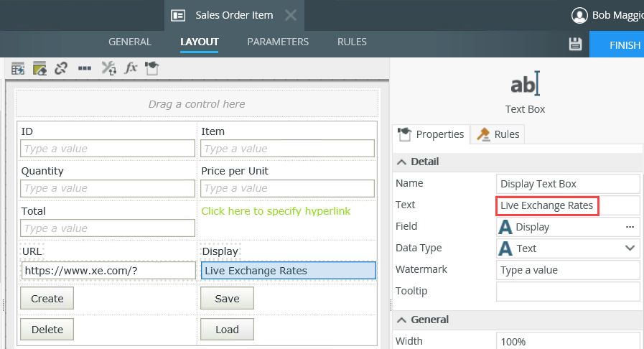Click the three-dots toolbar icon
The height and width of the screenshot is (349, 644).
coord(85,68)
